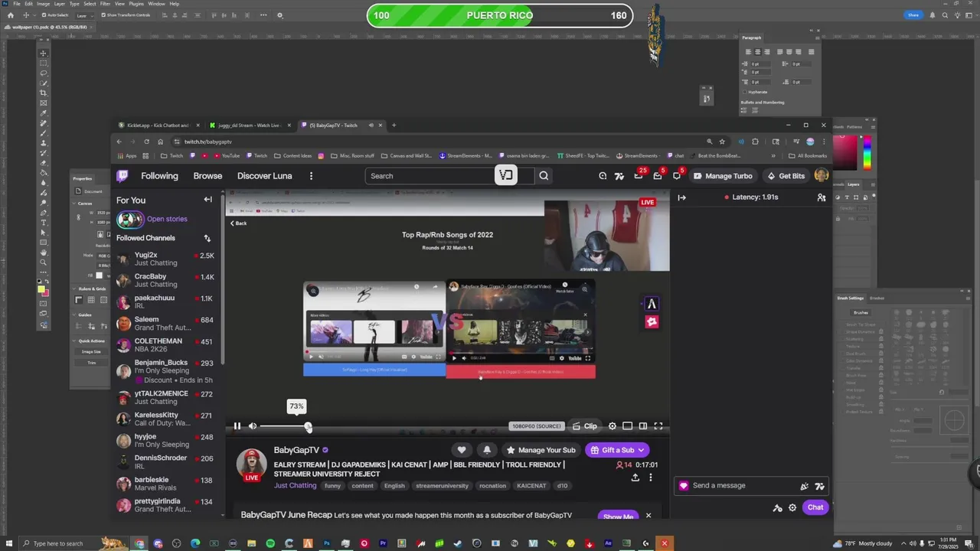
Task: Open Chrome extensions puzzle icon
Action: click(755, 142)
